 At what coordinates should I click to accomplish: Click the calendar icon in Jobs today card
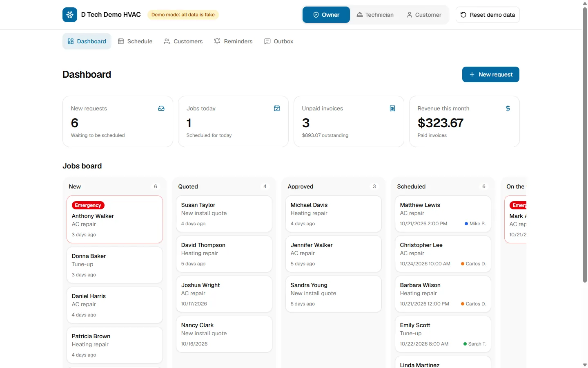click(277, 108)
